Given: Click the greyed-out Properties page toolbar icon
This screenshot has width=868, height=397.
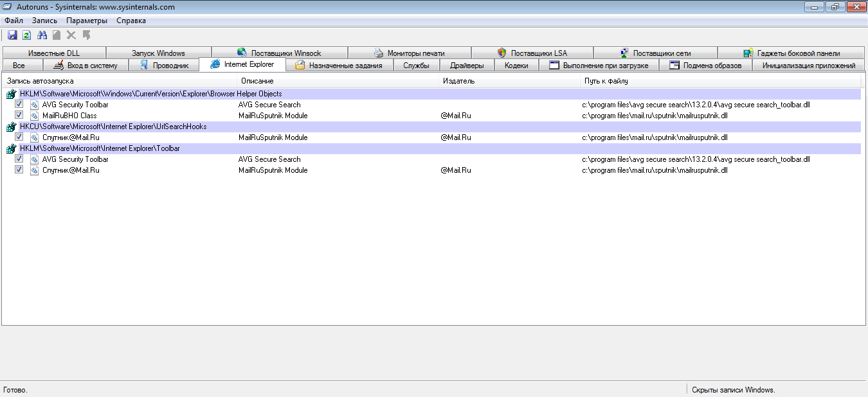Looking at the screenshot, I should [57, 35].
